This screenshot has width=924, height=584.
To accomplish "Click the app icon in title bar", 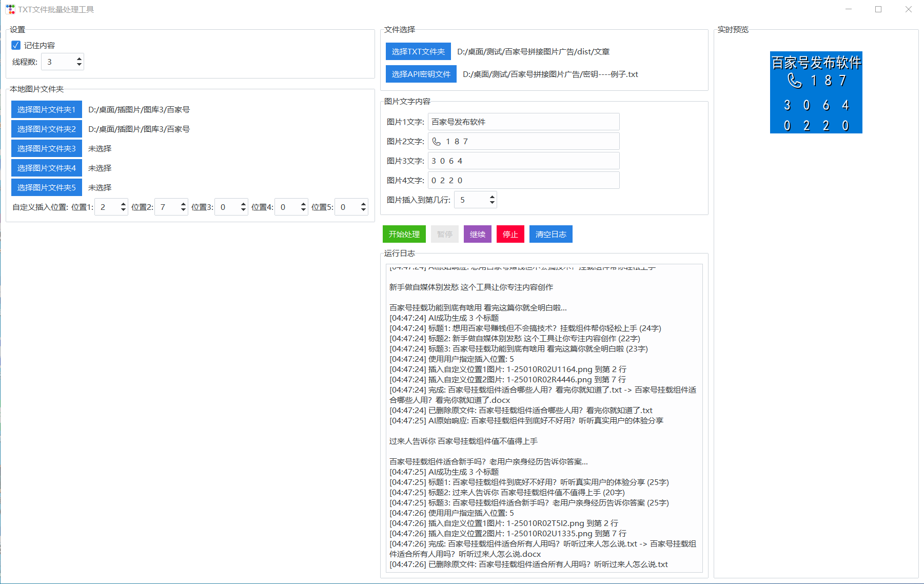I will click(x=10, y=9).
